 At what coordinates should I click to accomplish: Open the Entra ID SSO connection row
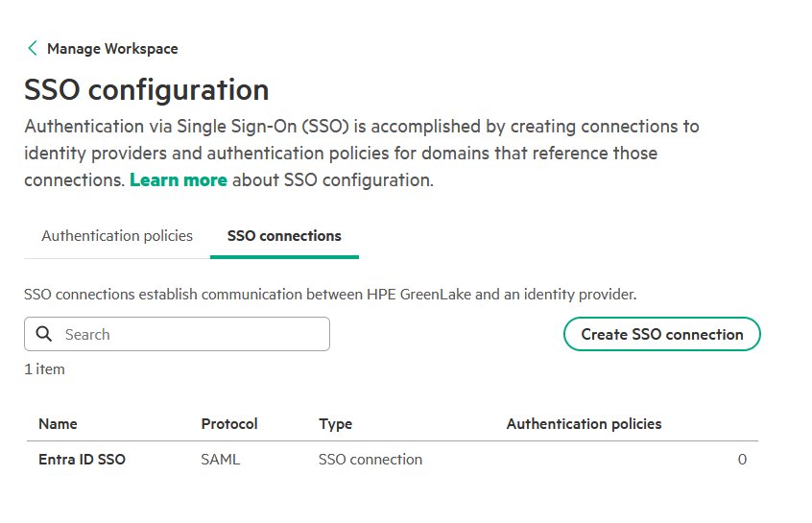[82, 460]
